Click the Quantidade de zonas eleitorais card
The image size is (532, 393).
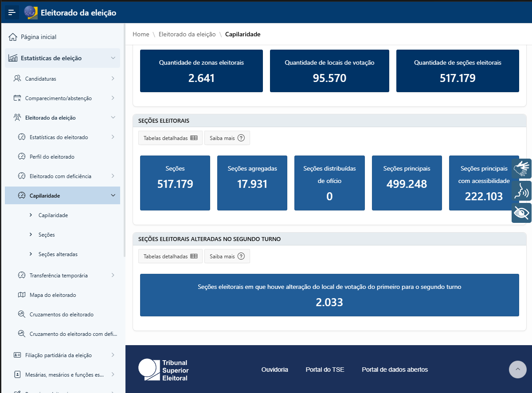point(201,71)
